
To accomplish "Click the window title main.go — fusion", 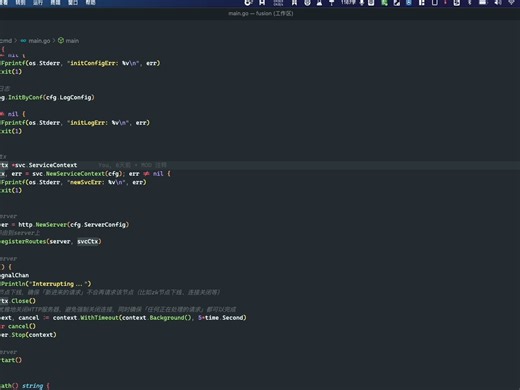I will 261,14.
